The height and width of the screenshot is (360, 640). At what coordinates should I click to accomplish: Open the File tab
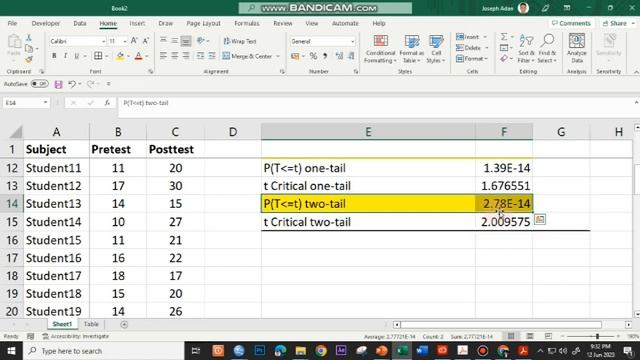coord(12,23)
